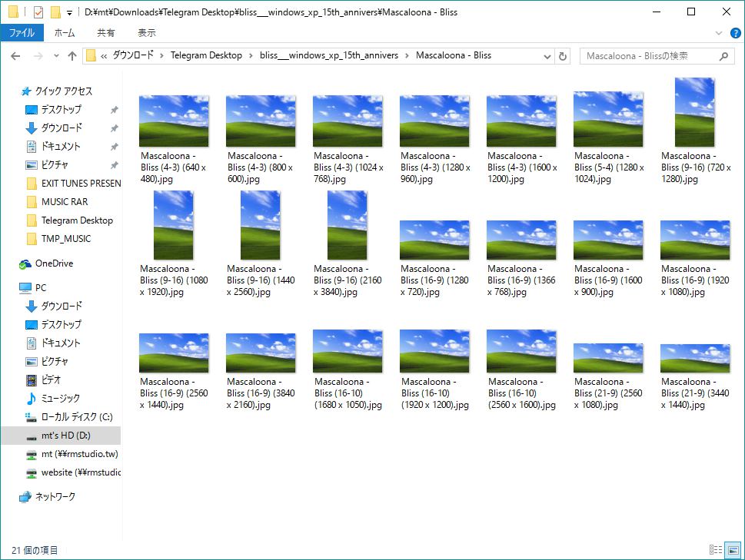Click the Forward navigation arrow
The image size is (745, 560).
(38, 56)
